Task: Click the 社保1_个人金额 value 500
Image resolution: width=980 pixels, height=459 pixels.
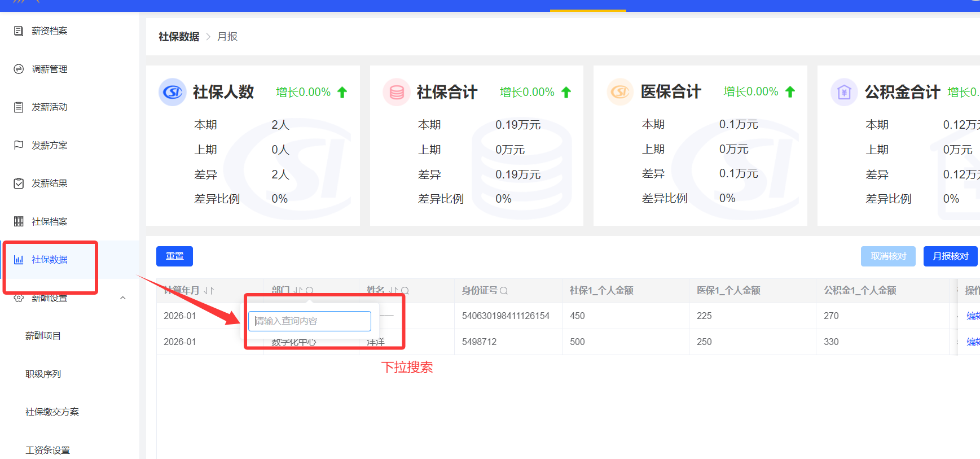Action: tap(577, 342)
